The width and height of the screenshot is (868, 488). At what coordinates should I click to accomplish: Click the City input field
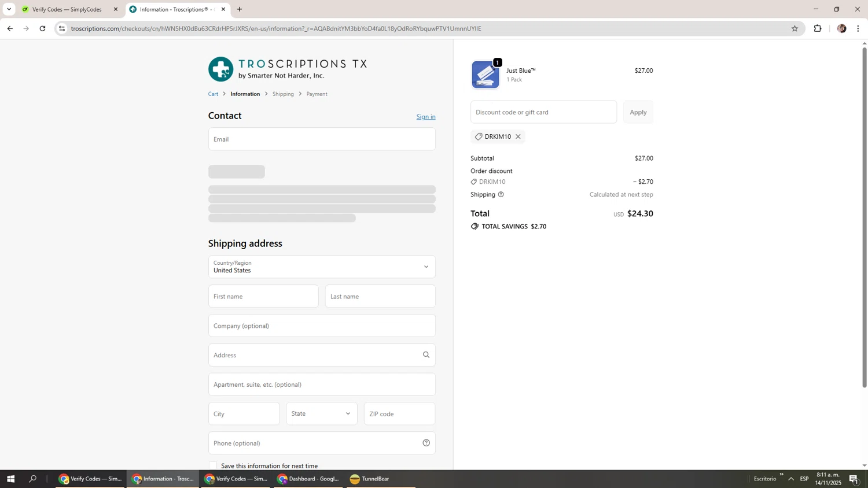(244, 413)
